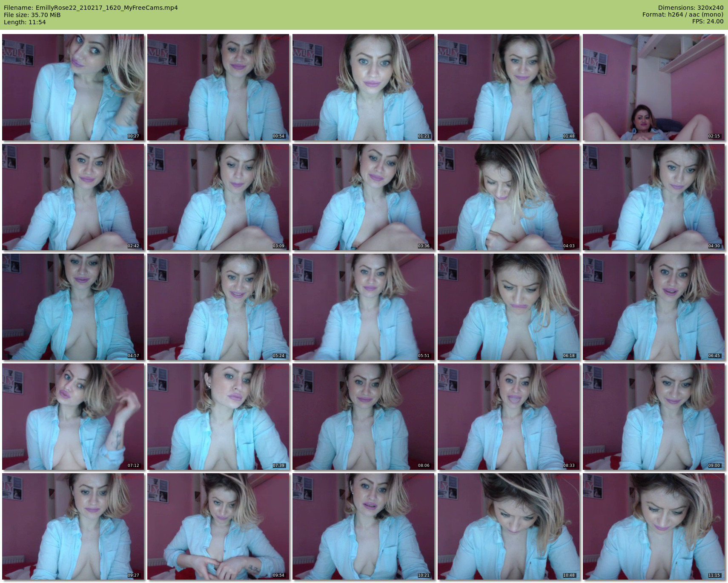Viewport: 728px width, 583px height.
Task: Click the 09:00 frame thumbnail
Action: click(653, 417)
